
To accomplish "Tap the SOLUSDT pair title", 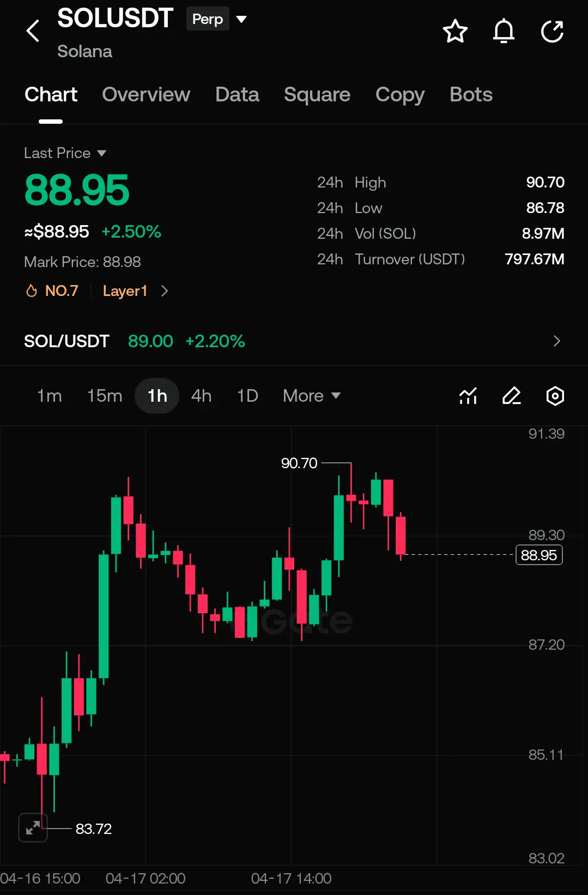I will tap(116, 19).
